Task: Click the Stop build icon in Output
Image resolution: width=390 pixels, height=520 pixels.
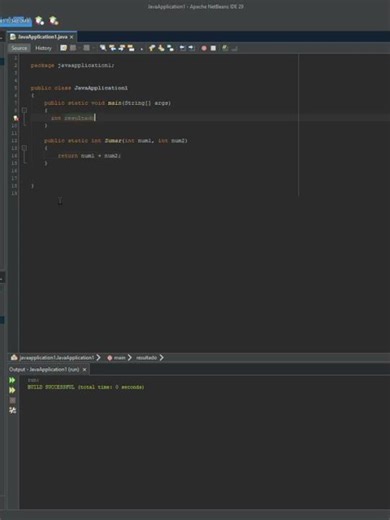Action: (12, 400)
